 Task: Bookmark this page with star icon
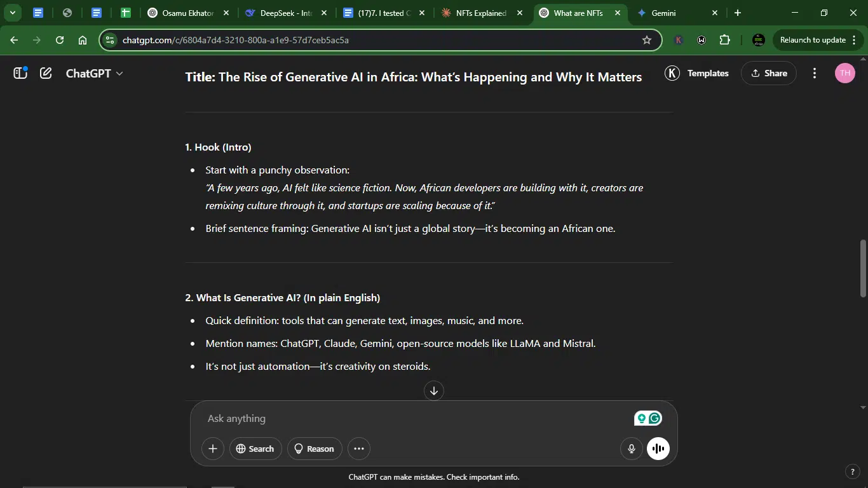(x=647, y=40)
